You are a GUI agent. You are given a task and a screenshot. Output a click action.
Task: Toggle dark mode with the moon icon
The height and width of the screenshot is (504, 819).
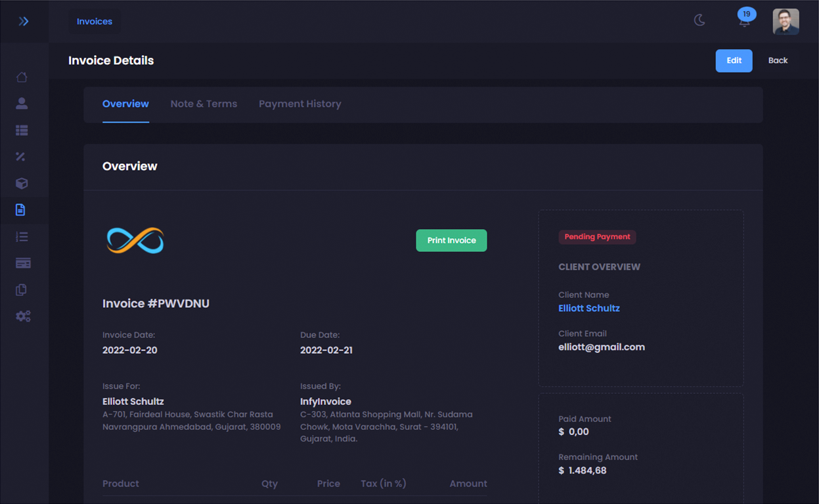click(699, 20)
